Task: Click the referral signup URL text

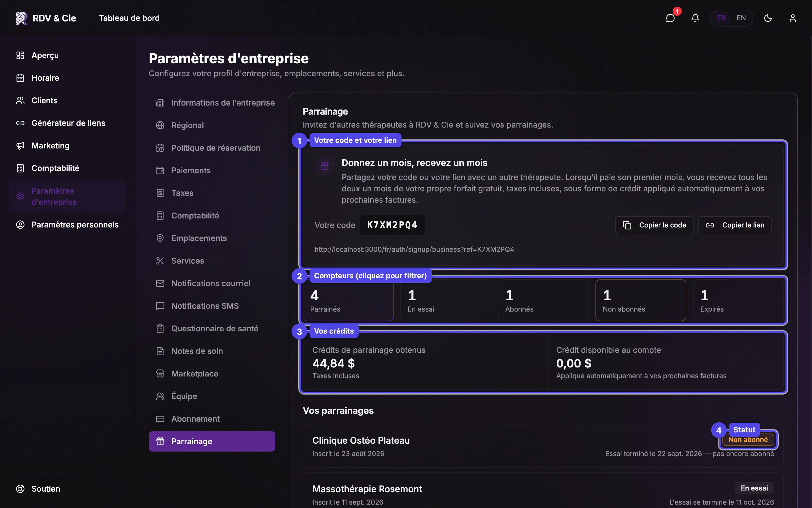Action: [x=414, y=249]
